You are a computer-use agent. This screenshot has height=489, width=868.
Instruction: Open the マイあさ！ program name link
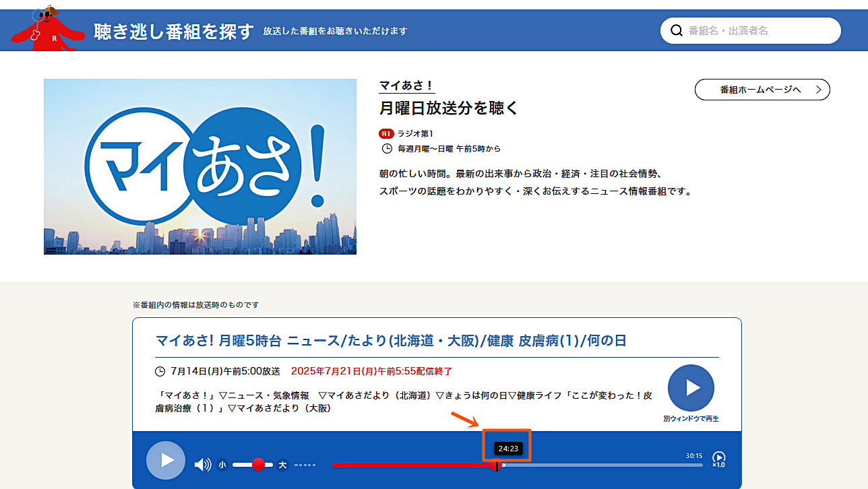(x=406, y=86)
